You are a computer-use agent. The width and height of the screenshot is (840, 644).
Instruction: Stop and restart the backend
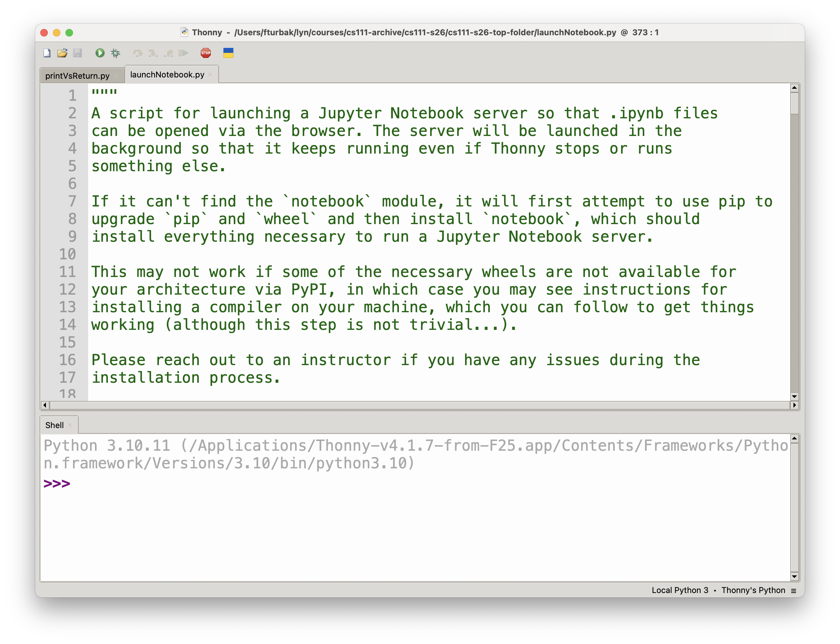206,53
